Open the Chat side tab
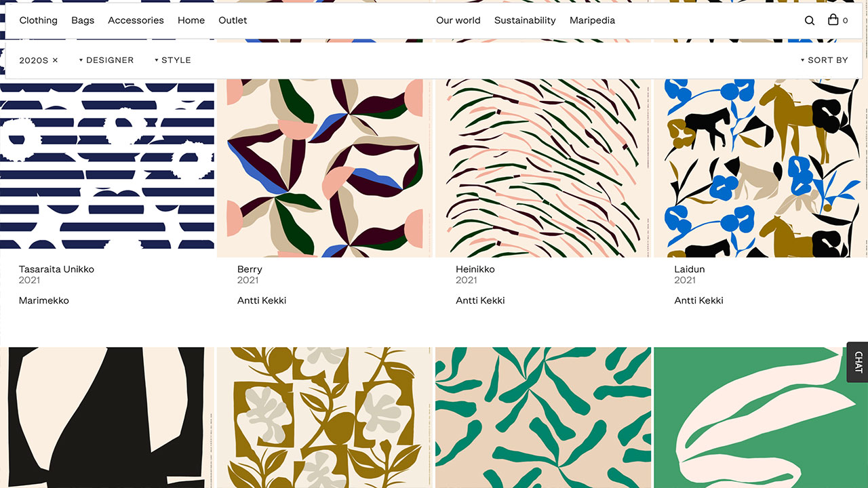This screenshot has width=868, height=488. (x=858, y=363)
